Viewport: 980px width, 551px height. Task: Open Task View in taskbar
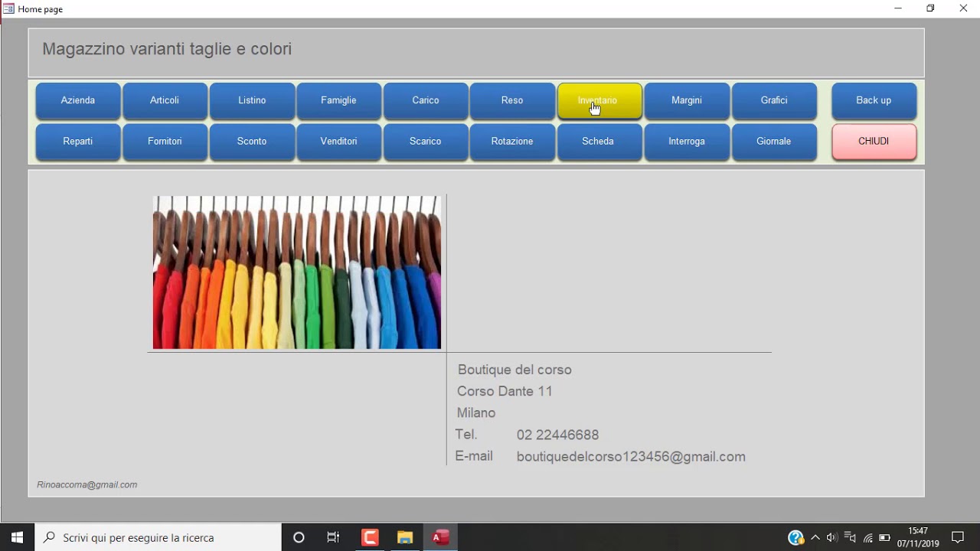pos(333,537)
